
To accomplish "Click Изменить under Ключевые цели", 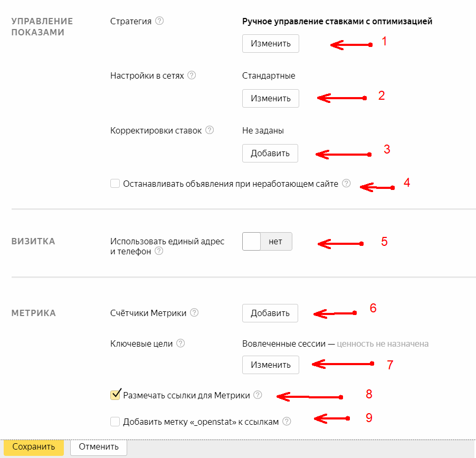I will coord(271,365).
